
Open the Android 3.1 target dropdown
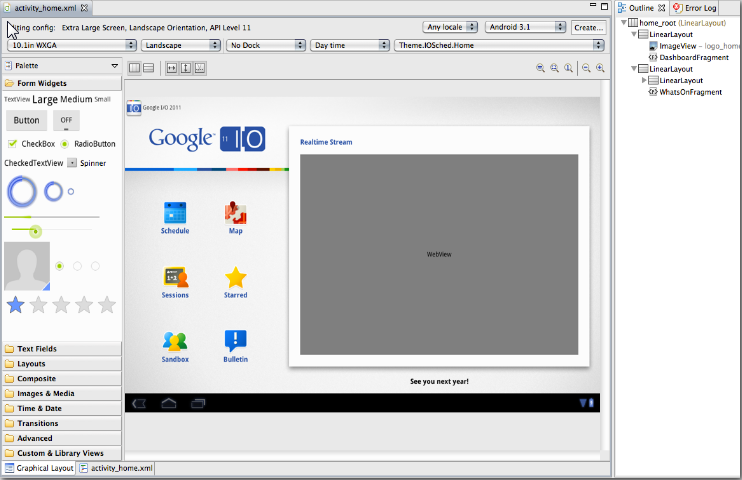(525, 27)
